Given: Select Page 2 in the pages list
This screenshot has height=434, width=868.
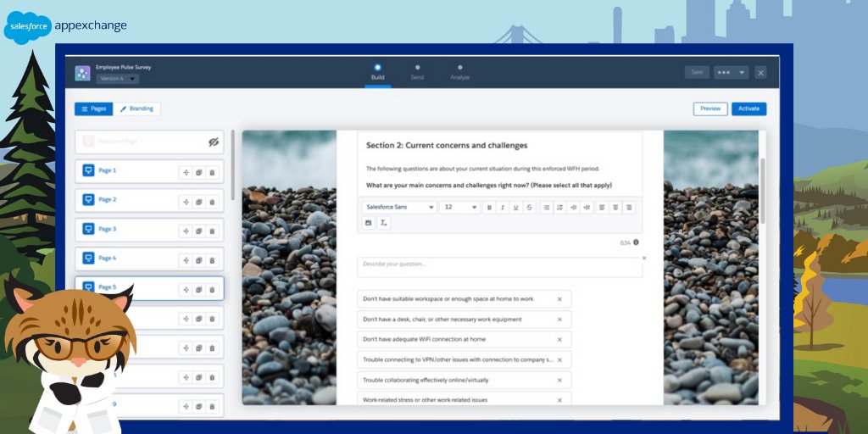Looking at the screenshot, I should pyautogui.click(x=149, y=200).
